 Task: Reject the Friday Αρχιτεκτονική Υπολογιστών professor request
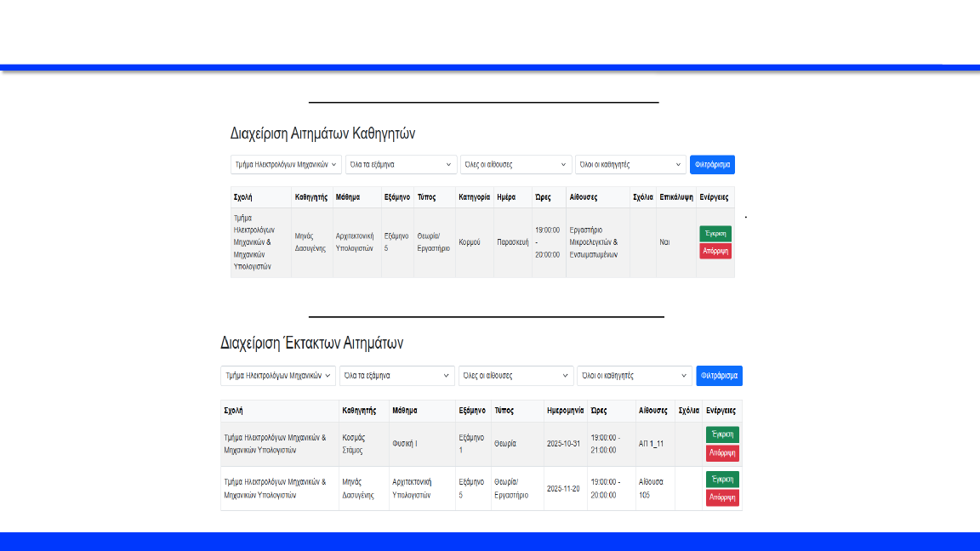tap(715, 251)
